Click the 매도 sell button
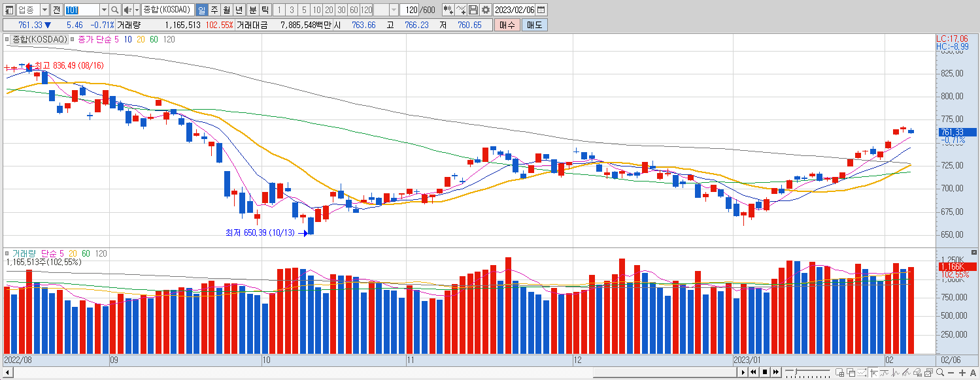This screenshot has width=980, height=380. (534, 25)
